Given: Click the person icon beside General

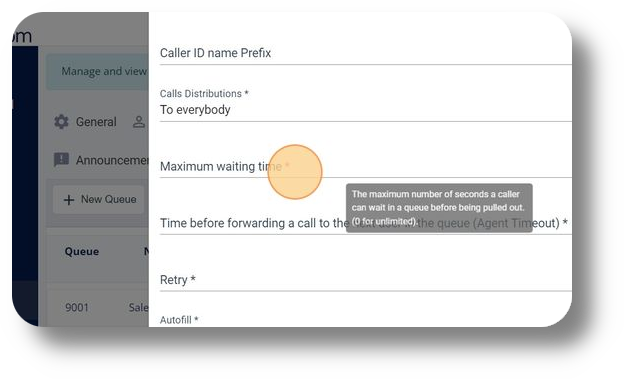Looking at the screenshot, I should 139,122.
